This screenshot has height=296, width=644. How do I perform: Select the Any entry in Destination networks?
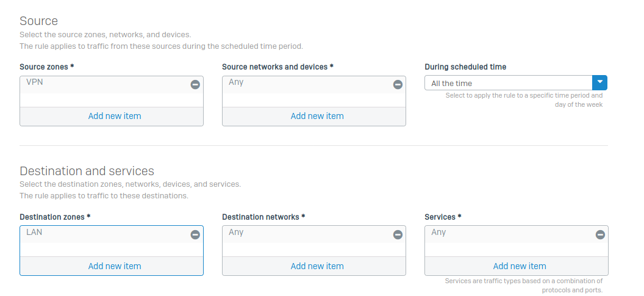pos(236,232)
